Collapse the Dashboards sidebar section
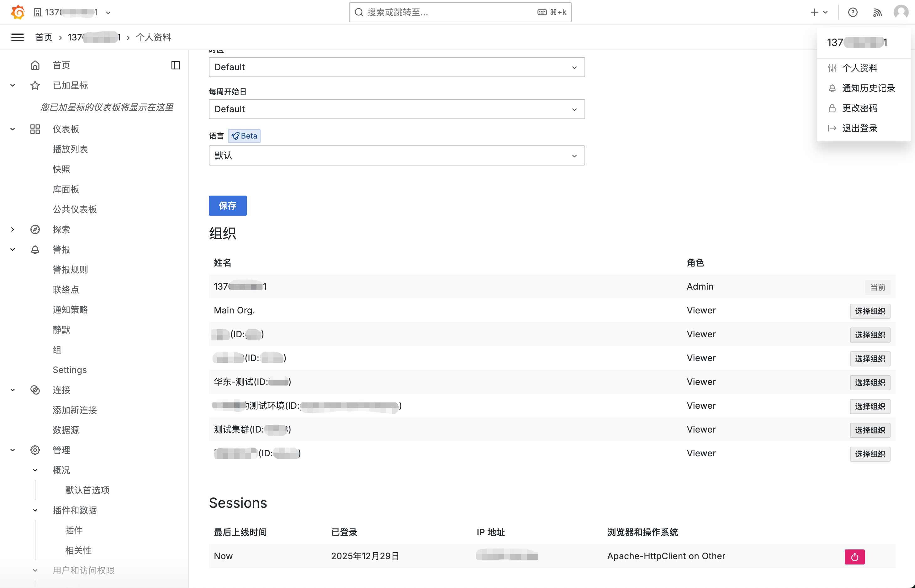This screenshot has width=915, height=588. point(13,129)
